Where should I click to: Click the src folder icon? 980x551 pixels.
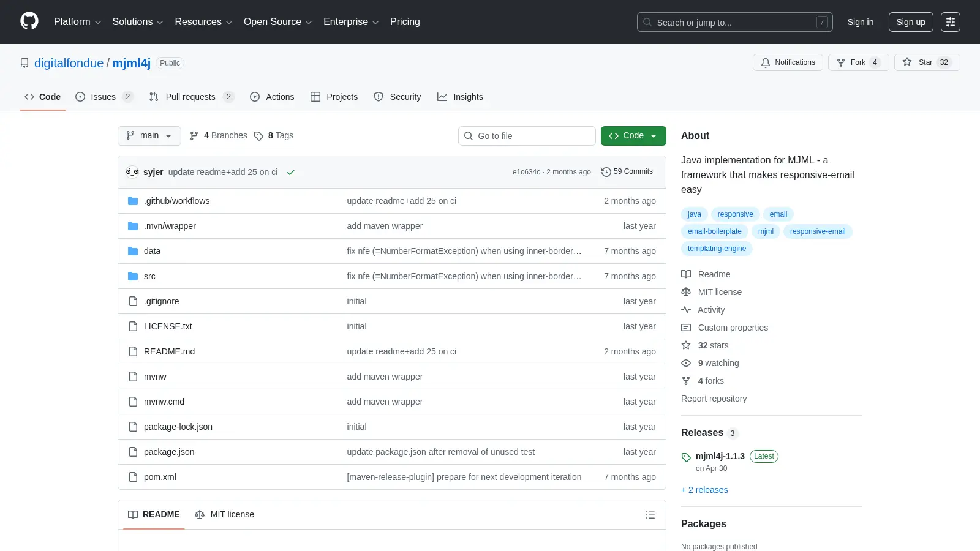[133, 276]
